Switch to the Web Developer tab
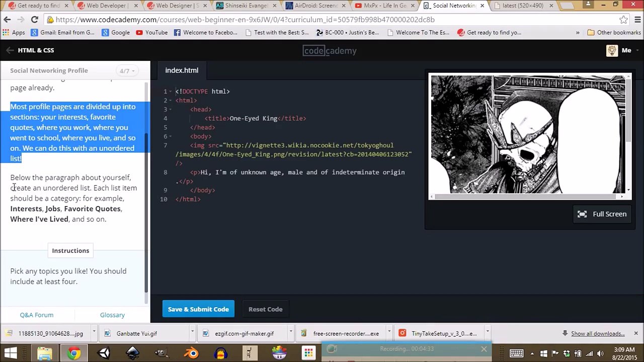This screenshot has width=644, height=362. click(x=107, y=6)
